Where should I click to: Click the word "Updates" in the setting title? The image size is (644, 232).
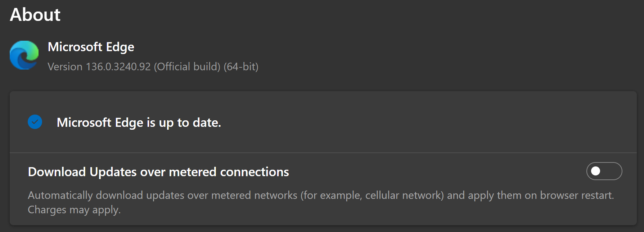113,172
